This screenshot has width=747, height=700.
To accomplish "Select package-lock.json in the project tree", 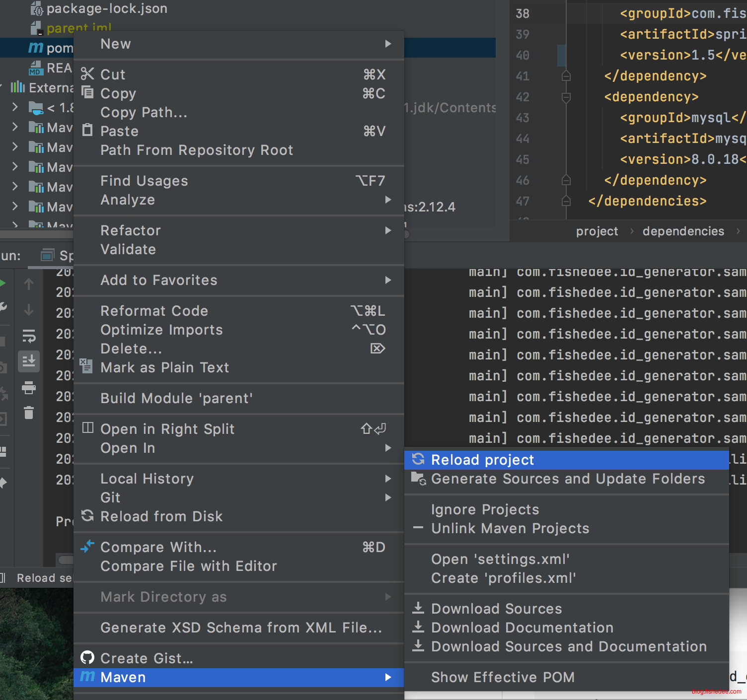I will click(106, 8).
